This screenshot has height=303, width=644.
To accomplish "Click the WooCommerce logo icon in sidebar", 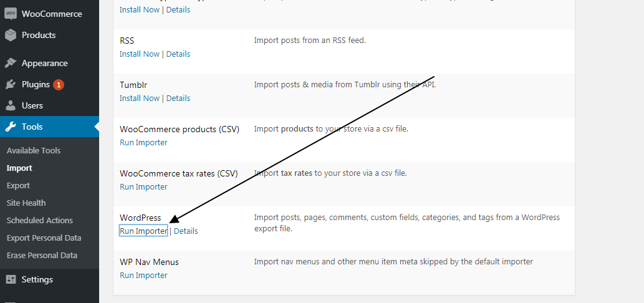I will pos(10,14).
